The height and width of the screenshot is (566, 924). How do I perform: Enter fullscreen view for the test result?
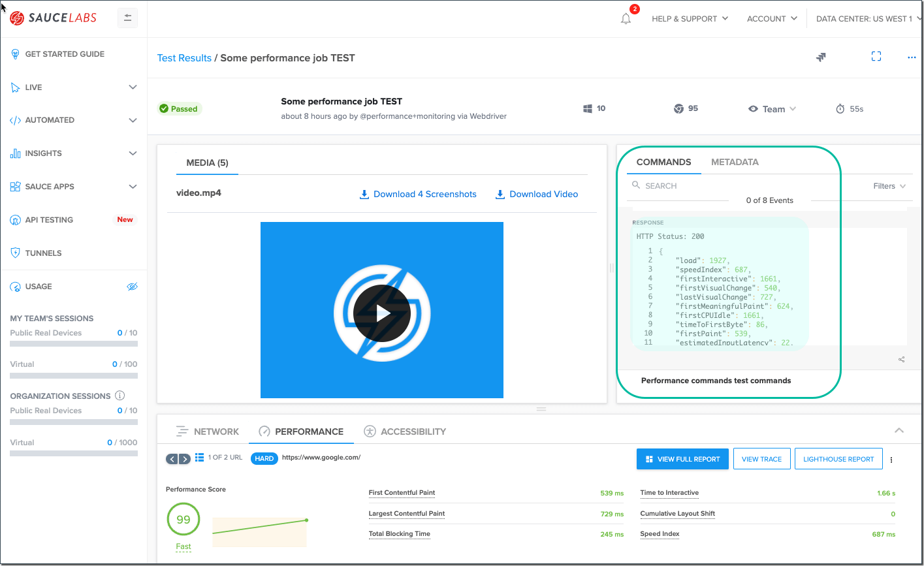tap(876, 57)
